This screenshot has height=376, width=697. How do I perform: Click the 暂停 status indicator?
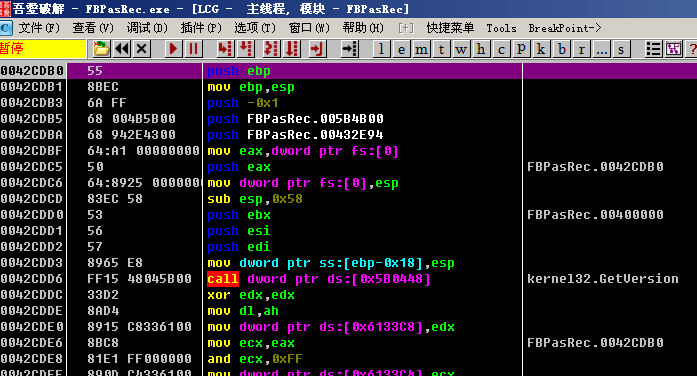point(43,48)
